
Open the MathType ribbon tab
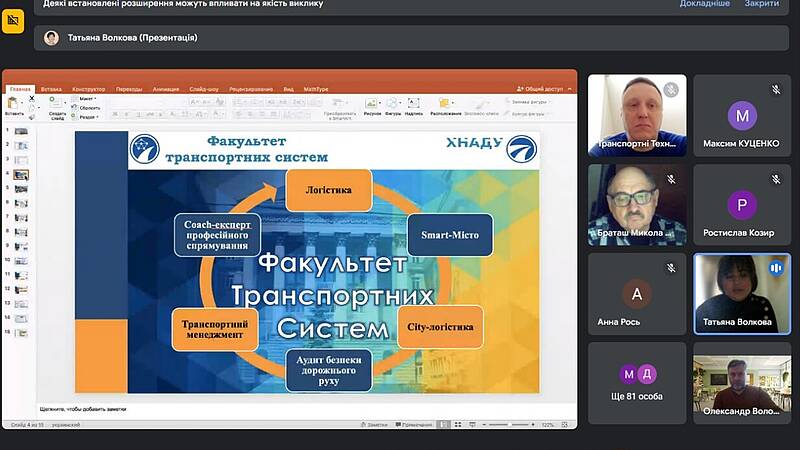tap(316, 89)
